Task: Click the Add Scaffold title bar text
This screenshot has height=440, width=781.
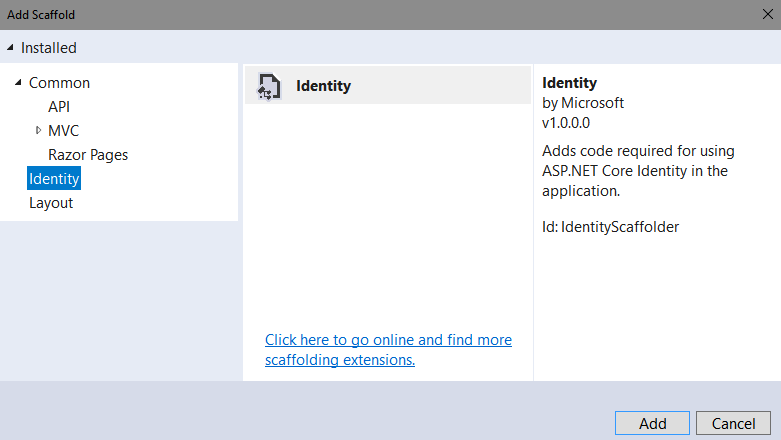Action: tap(41, 15)
